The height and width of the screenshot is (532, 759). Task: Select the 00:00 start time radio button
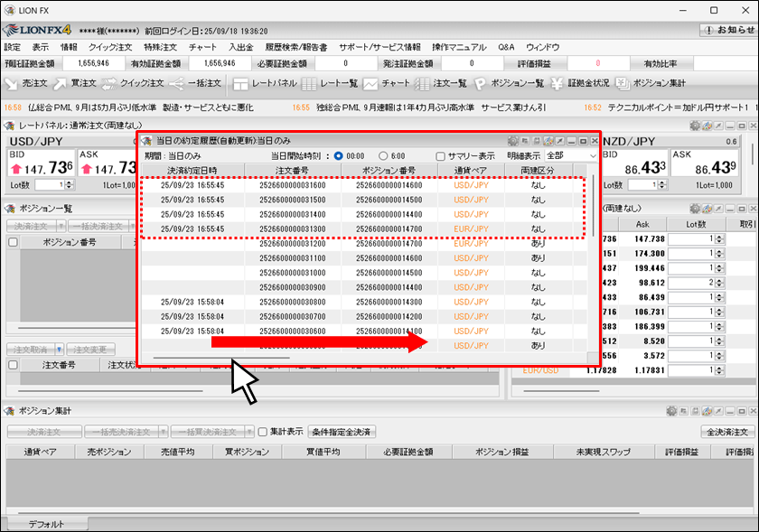point(339,155)
